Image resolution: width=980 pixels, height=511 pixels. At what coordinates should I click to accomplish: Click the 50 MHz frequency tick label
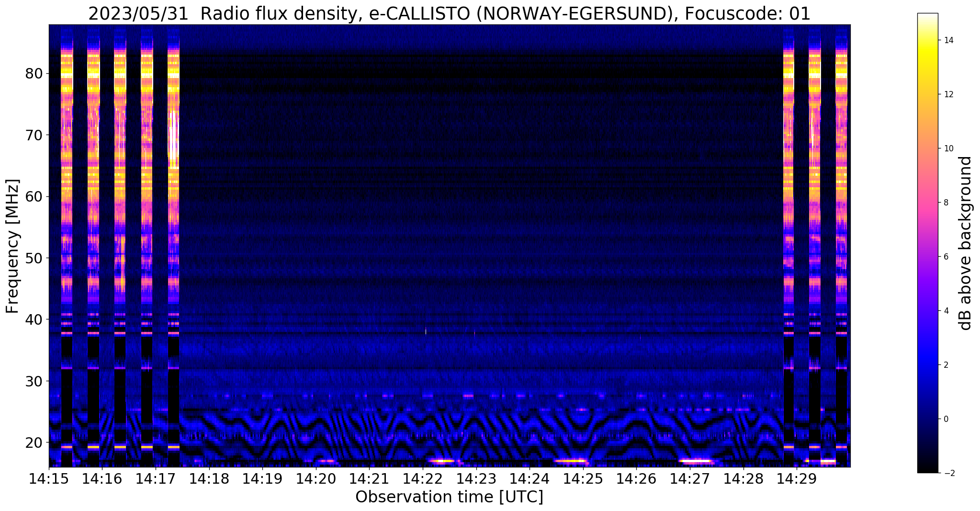pos(34,258)
